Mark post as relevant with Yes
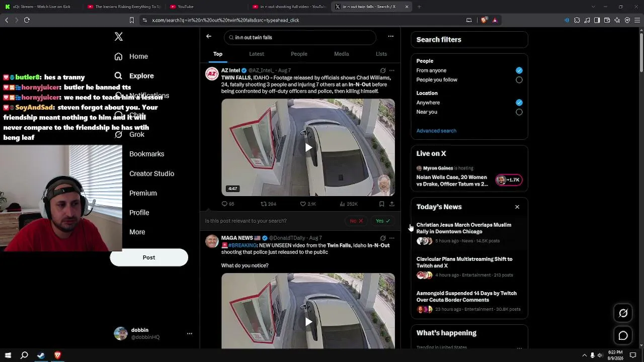644x362 pixels. point(383,221)
